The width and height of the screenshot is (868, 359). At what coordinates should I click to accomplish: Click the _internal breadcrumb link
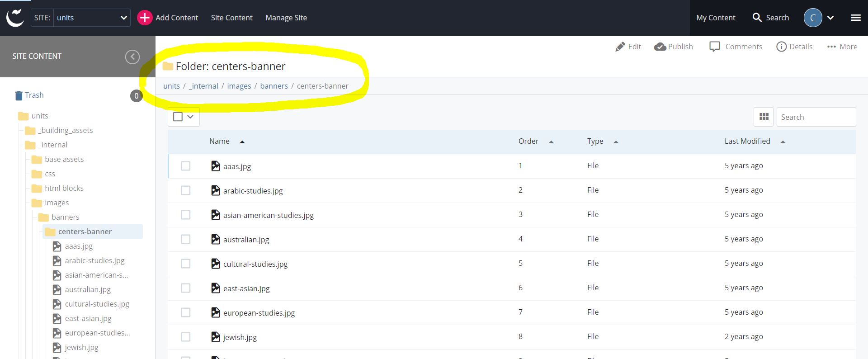[203, 86]
